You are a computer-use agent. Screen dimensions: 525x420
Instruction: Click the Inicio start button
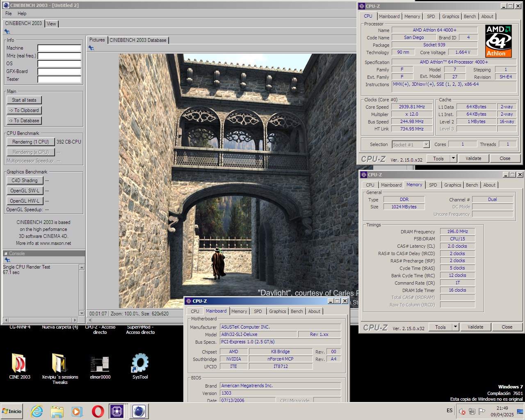11,411
